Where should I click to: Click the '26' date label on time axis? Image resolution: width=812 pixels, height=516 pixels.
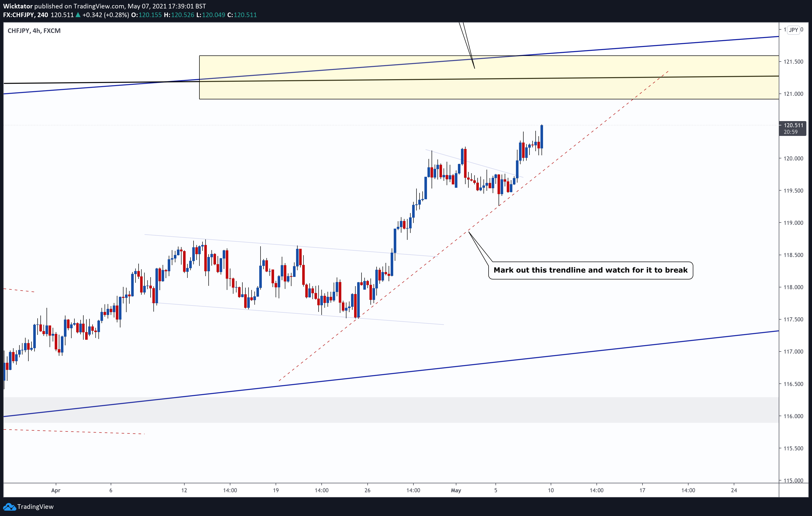coord(368,490)
